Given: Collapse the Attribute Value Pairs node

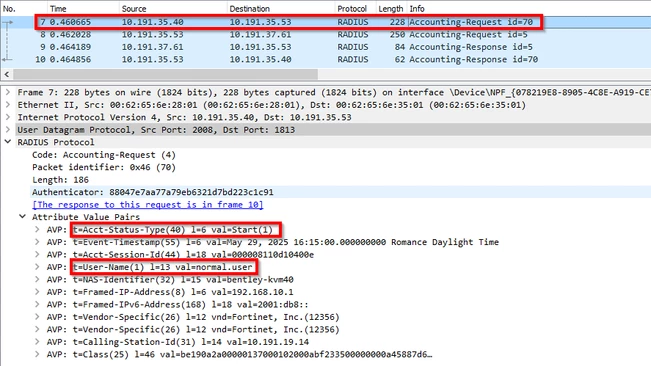Looking at the screenshot, I should [x=22, y=217].
